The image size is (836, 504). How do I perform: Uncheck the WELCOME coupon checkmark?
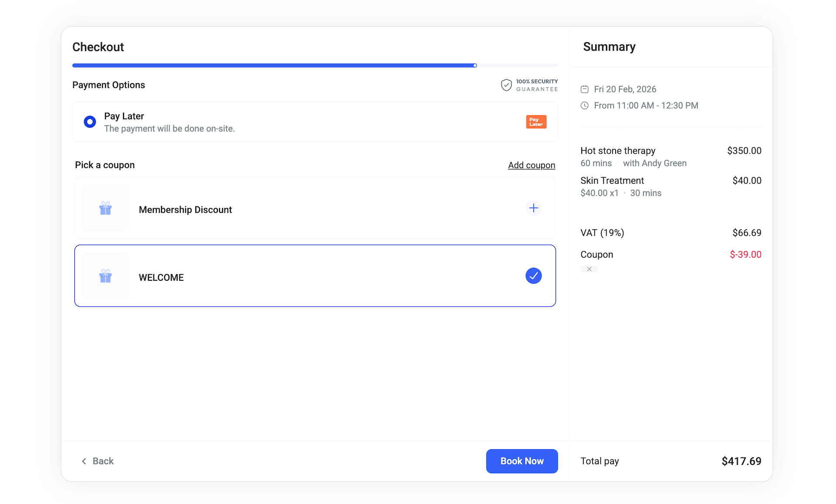pos(533,276)
